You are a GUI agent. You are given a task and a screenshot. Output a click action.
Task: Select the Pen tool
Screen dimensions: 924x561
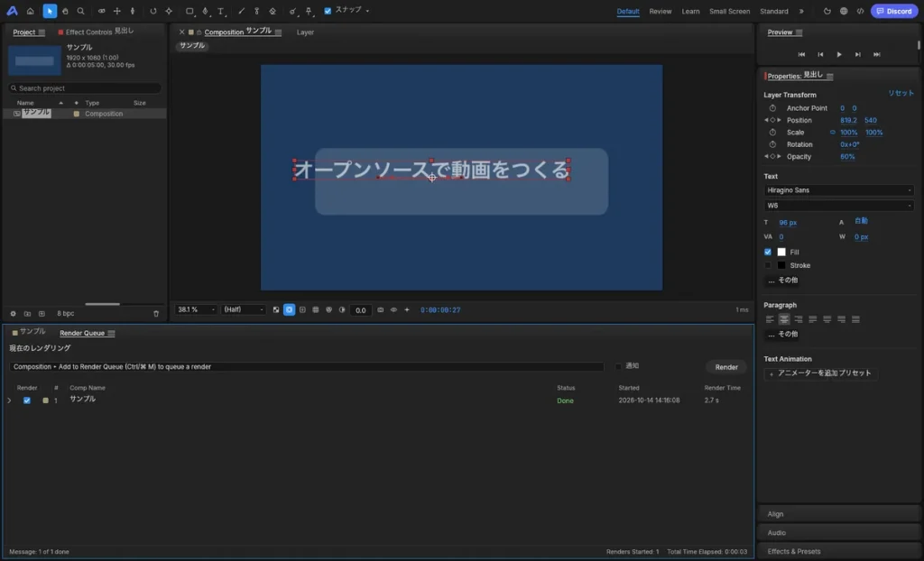pos(205,11)
